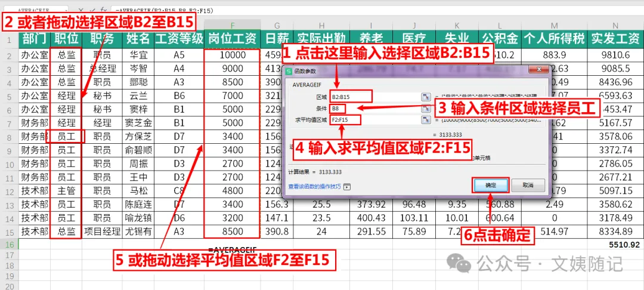Image resolution: width=644 pixels, height=290 pixels.
Task: Click into the 区域 input containing B2:B15
Action: [x=374, y=97]
